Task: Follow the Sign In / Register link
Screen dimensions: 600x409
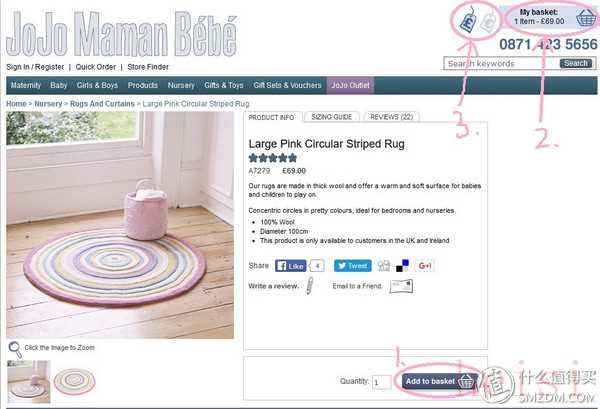Action: [x=35, y=67]
